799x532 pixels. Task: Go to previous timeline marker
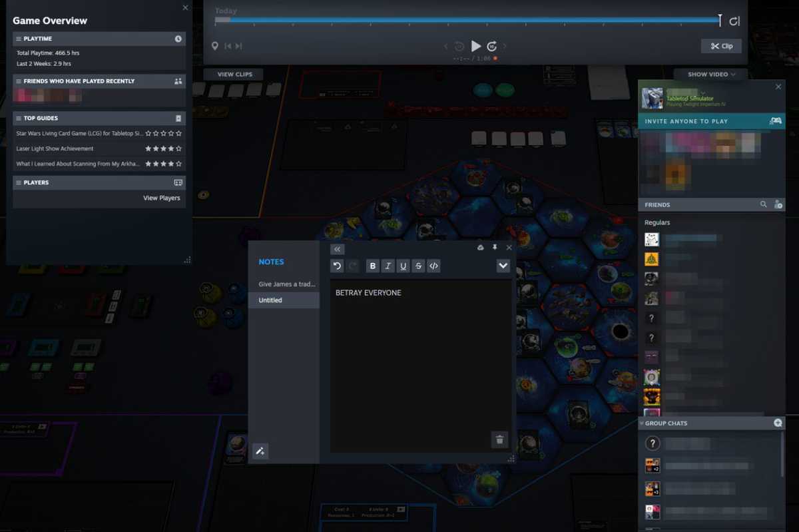(228, 46)
